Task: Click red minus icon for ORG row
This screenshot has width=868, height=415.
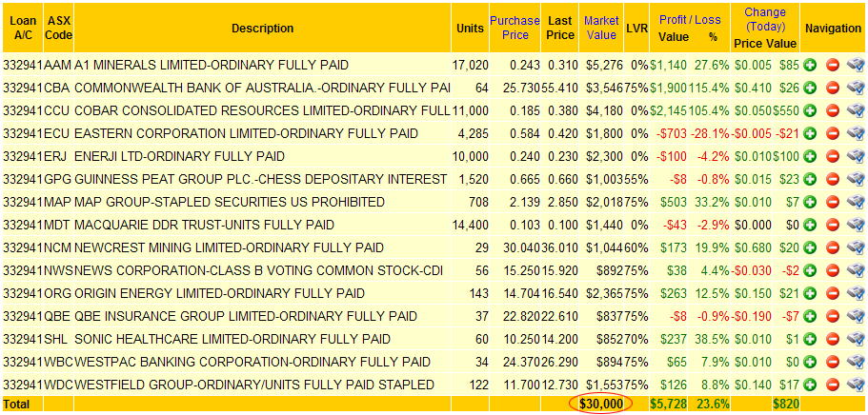Action: (832, 294)
